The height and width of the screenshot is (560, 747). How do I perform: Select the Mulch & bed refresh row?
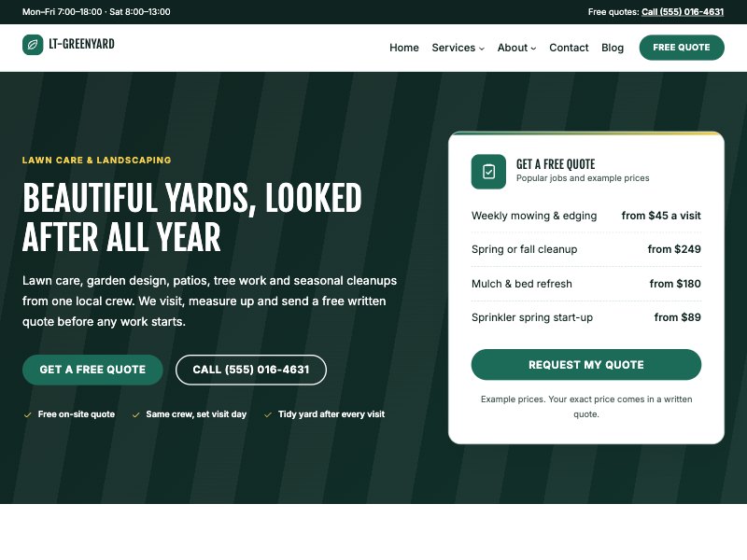click(x=586, y=284)
